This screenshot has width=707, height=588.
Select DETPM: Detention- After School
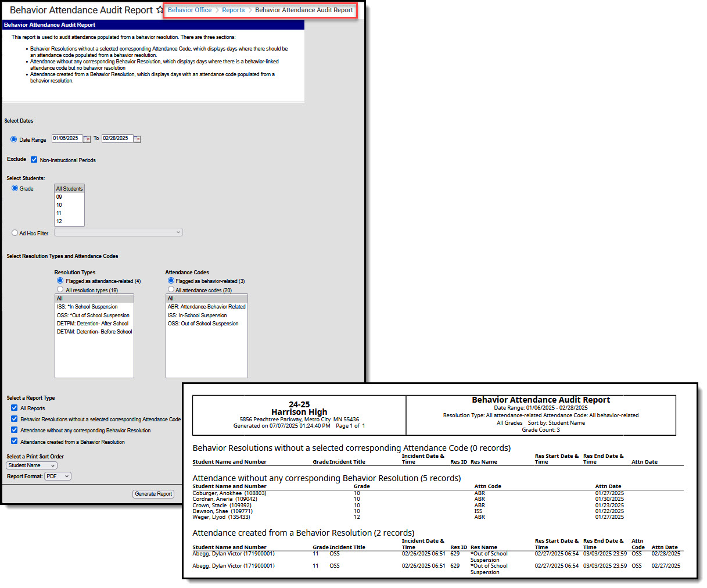click(94, 324)
